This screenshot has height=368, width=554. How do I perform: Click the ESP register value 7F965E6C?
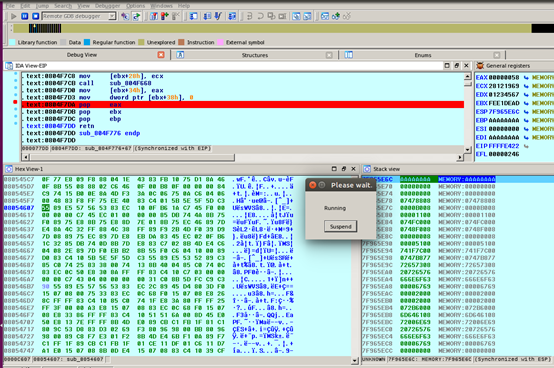point(504,112)
